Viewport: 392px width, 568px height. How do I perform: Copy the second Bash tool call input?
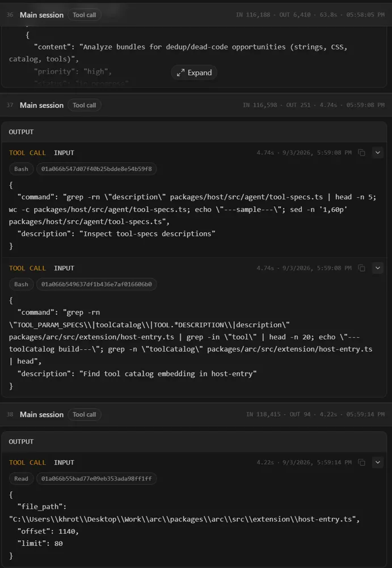(361, 268)
